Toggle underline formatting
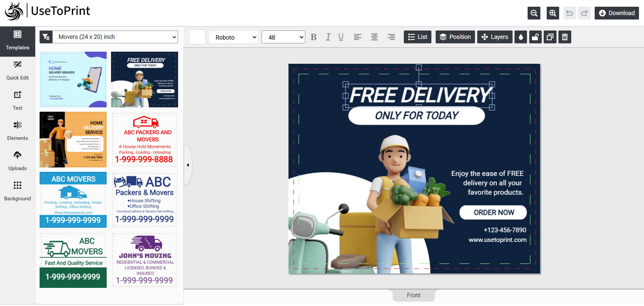 (x=341, y=37)
